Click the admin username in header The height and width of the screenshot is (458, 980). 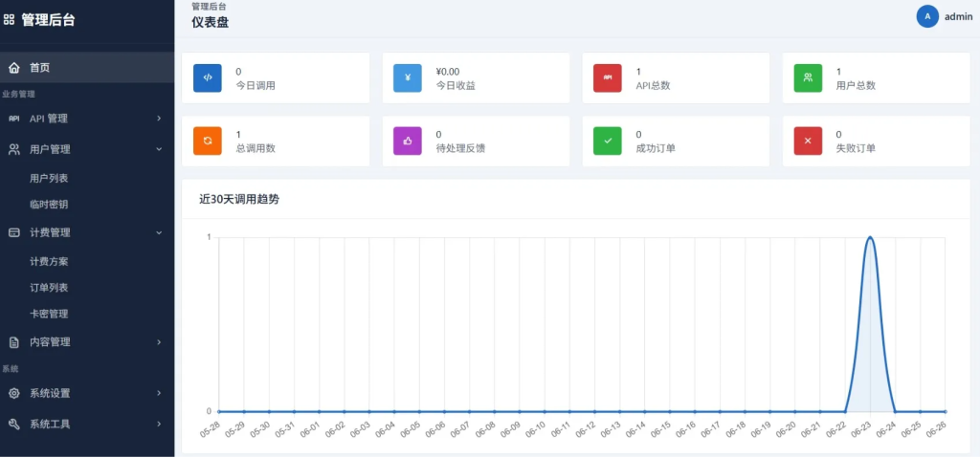tap(958, 17)
